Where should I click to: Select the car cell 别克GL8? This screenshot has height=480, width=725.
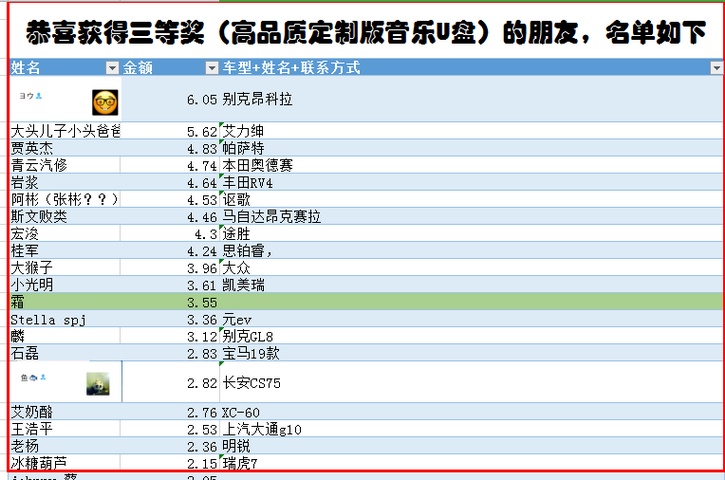tap(472, 336)
